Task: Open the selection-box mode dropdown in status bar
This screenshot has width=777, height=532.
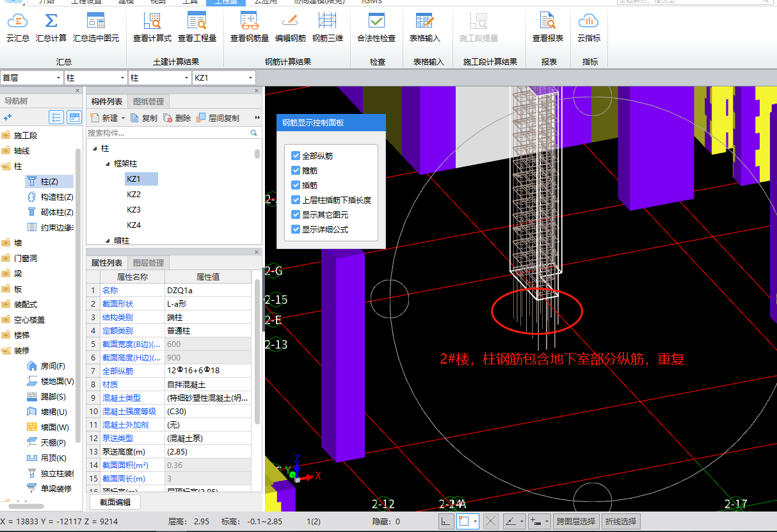Action: [x=476, y=521]
